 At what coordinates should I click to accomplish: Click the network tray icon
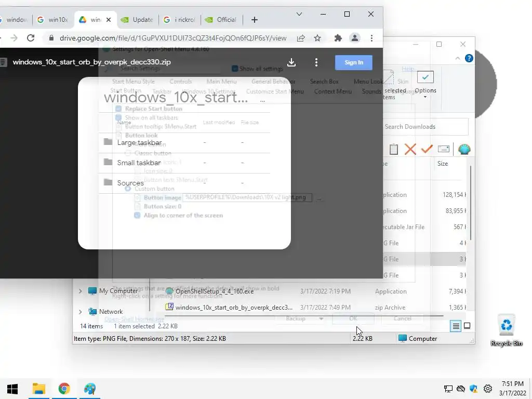(x=448, y=389)
